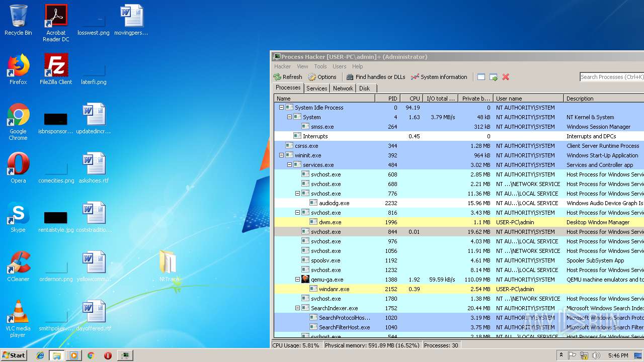Select the Google Chrome desktop icon
The width and height of the screenshot is (644, 362).
coord(18,122)
